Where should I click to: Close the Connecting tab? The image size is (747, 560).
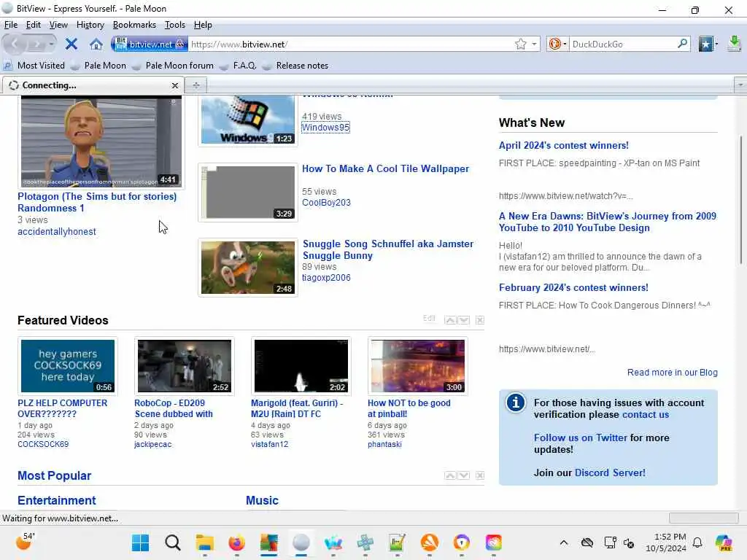[175, 86]
